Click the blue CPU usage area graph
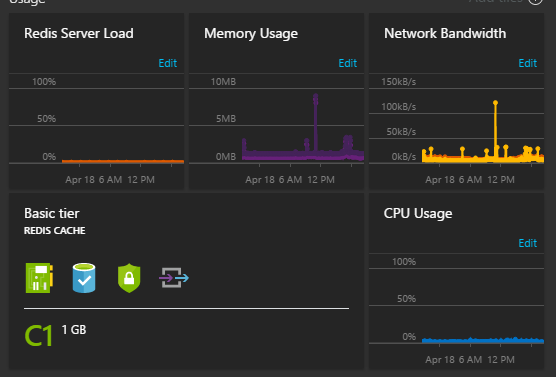 point(483,340)
